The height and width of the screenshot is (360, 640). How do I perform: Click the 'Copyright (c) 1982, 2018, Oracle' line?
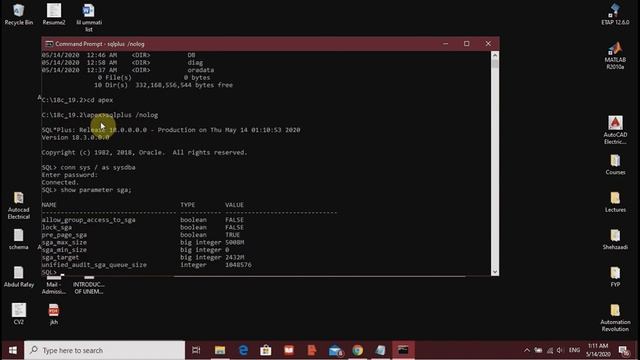144,153
